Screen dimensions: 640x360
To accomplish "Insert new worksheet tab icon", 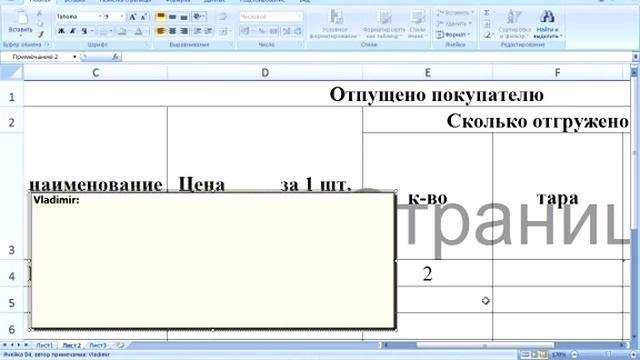I will [120, 345].
